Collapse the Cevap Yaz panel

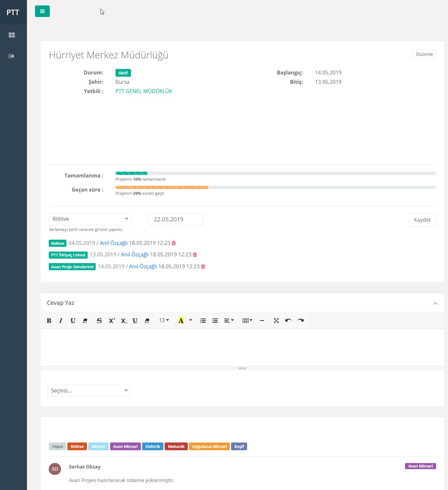pyautogui.click(x=435, y=303)
